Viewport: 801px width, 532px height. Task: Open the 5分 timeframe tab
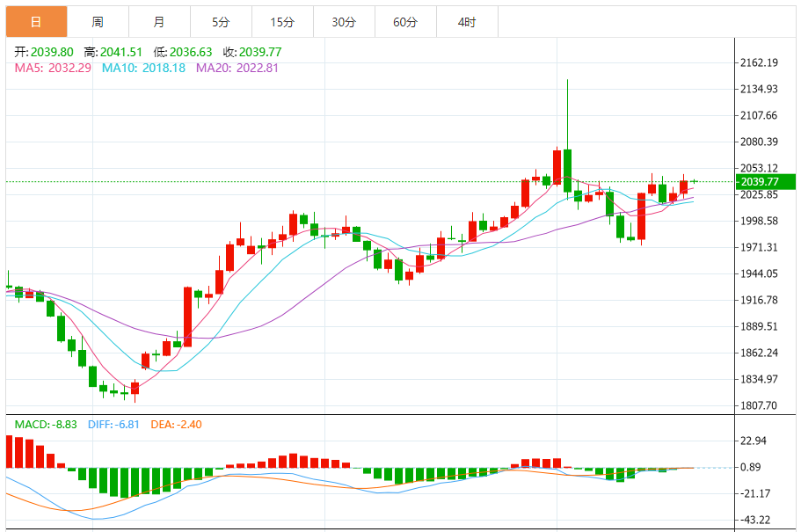click(x=221, y=22)
